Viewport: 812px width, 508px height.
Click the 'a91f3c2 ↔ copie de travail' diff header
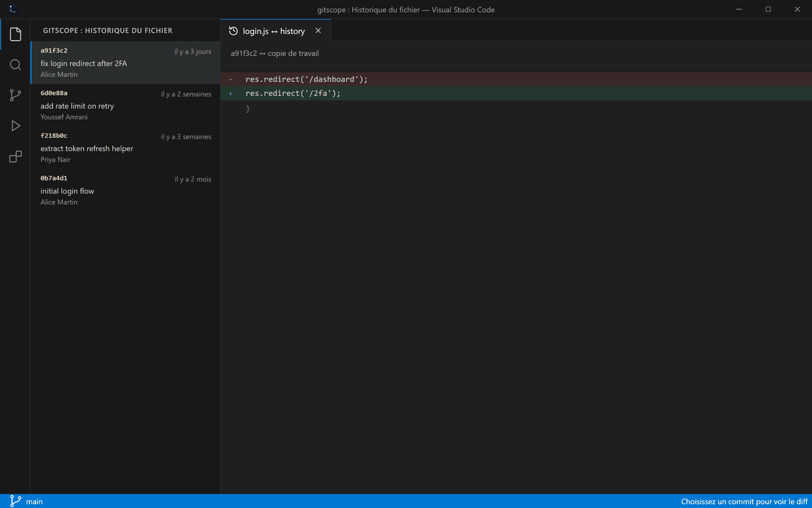click(x=275, y=53)
